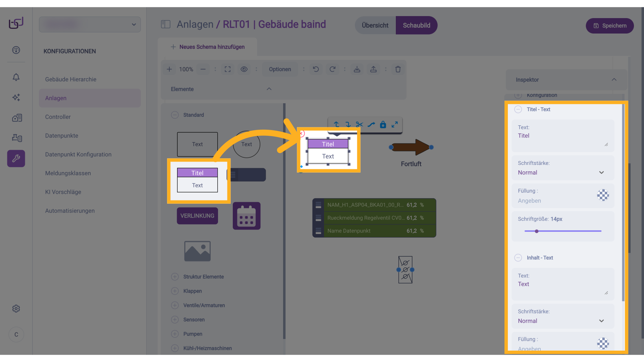Click the download import icon
The image size is (644, 362).
click(x=357, y=69)
